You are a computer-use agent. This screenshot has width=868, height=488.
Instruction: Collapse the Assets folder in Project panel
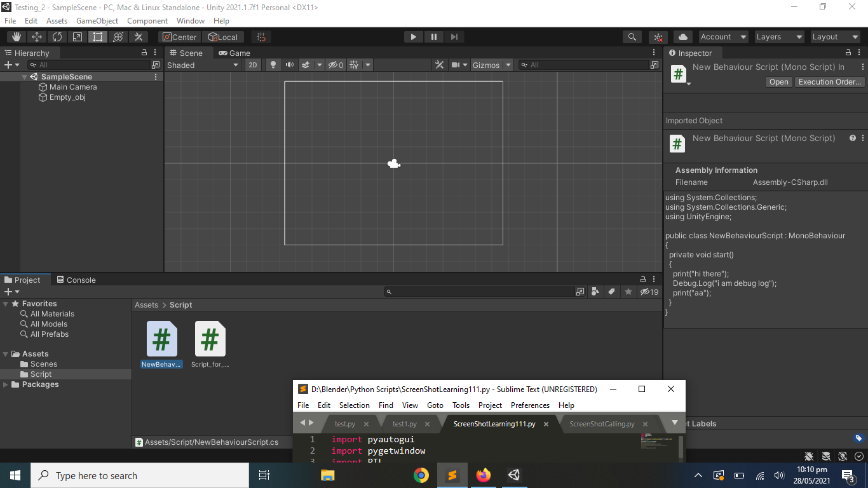pyautogui.click(x=5, y=353)
